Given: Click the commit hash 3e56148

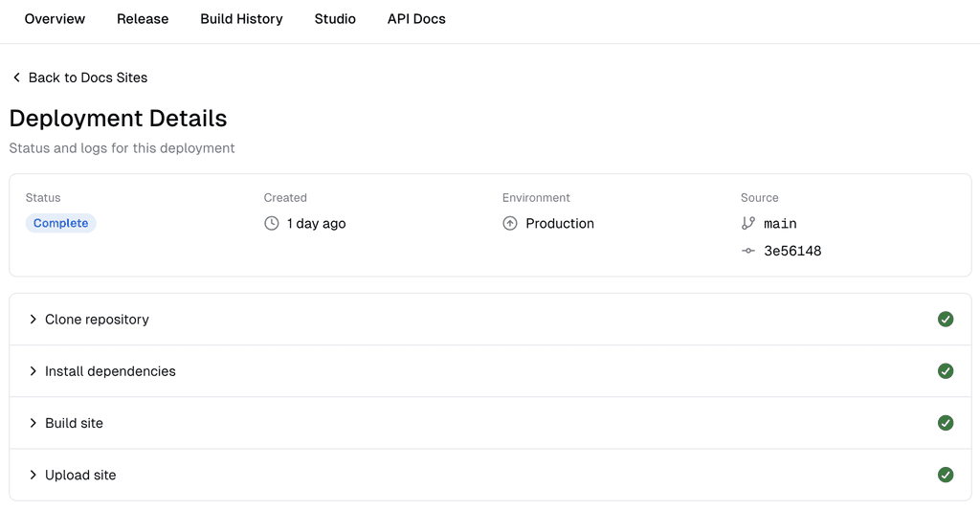Looking at the screenshot, I should [x=792, y=252].
